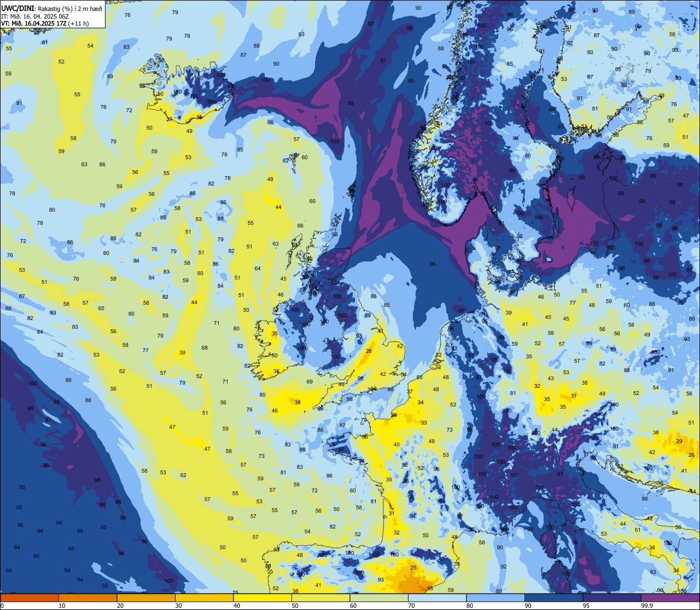Pick the indigo swatch between 95 and 99.9
The image size is (700, 610).
click(x=612, y=597)
